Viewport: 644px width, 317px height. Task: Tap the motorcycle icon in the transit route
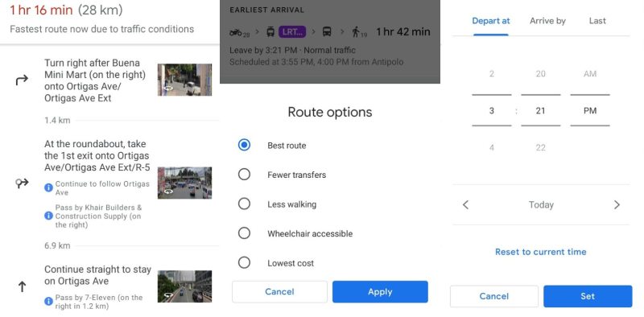pyautogui.click(x=236, y=32)
